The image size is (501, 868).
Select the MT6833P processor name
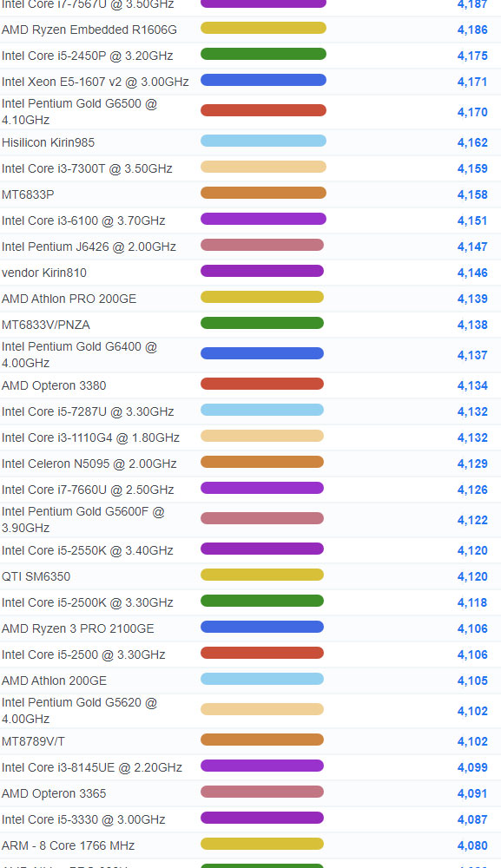click(28, 194)
